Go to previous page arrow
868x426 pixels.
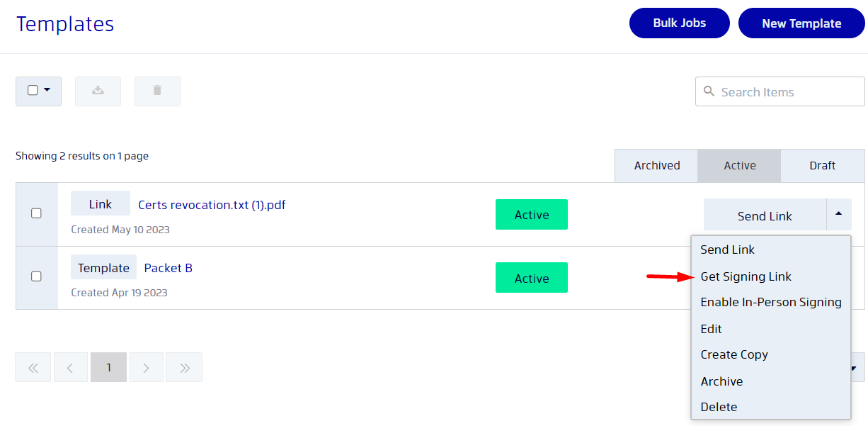[x=71, y=367]
